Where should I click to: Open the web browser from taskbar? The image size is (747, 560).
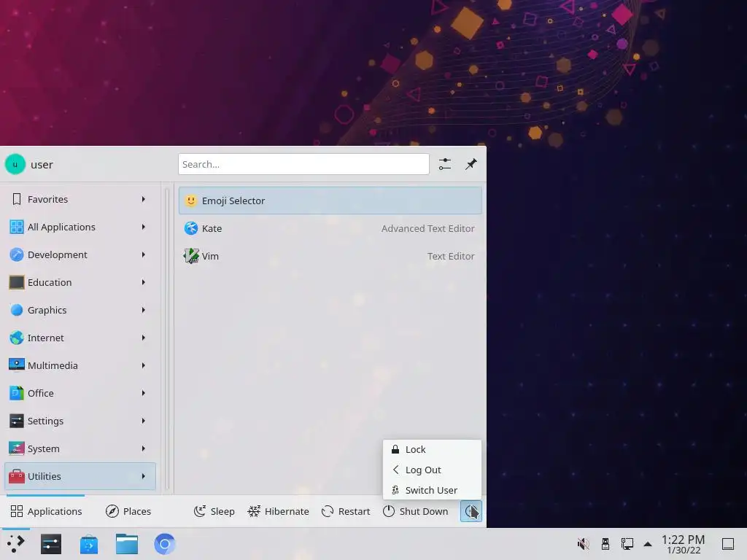(164, 544)
